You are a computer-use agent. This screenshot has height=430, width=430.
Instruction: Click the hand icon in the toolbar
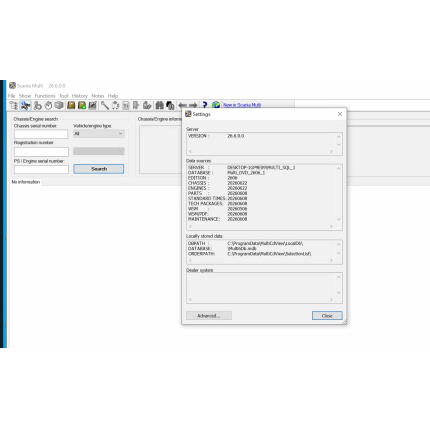(48, 106)
